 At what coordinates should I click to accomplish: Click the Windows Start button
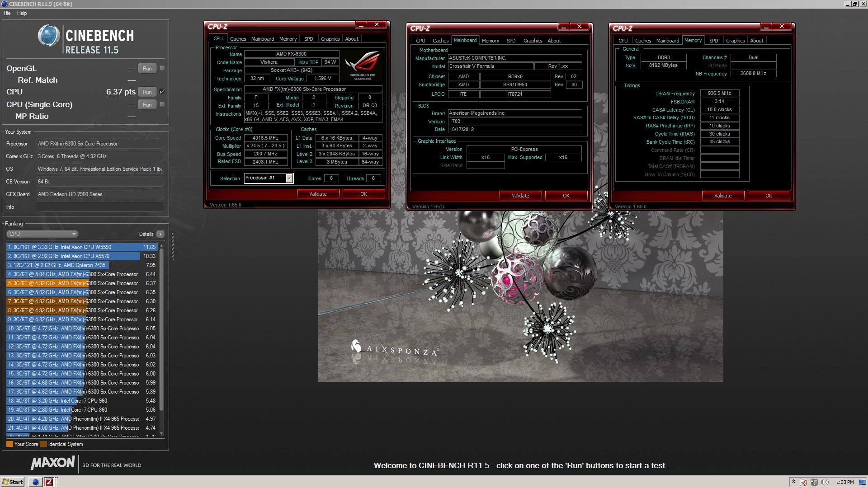[12, 482]
